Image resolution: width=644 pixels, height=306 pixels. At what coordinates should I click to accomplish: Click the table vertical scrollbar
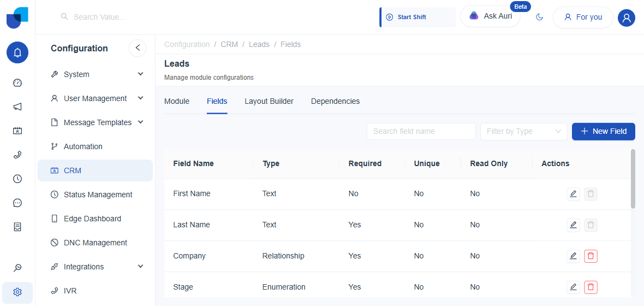point(633,179)
